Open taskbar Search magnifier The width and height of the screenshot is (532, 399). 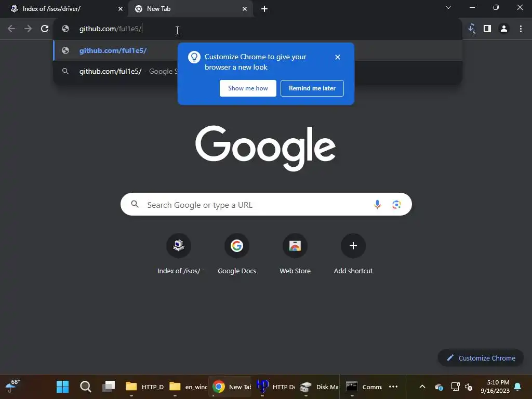86,387
